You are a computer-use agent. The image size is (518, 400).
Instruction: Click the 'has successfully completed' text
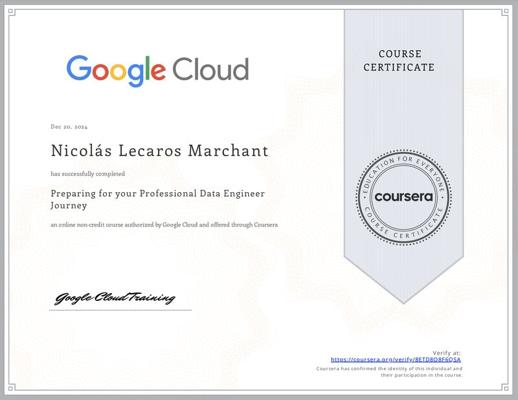click(x=88, y=174)
